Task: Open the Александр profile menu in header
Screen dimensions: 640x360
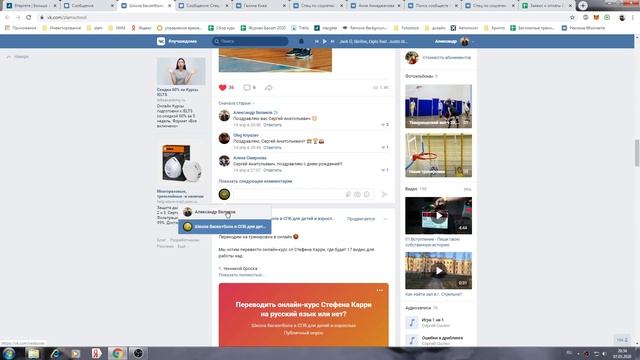Action: point(454,41)
